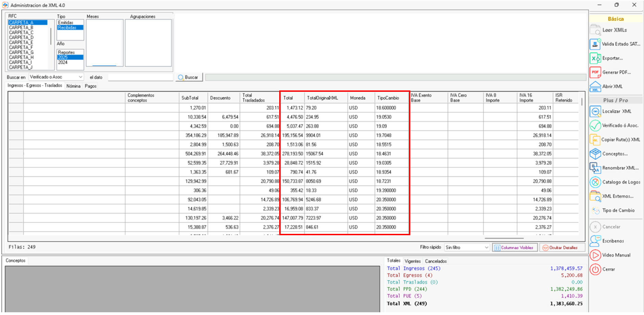Click the Cerrar power icon
This screenshot has width=644, height=315.
[x=595, y=269]
